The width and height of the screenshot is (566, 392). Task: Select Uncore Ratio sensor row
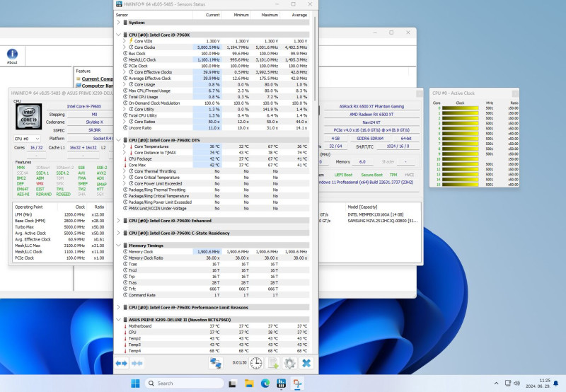[x=215, y=128]
